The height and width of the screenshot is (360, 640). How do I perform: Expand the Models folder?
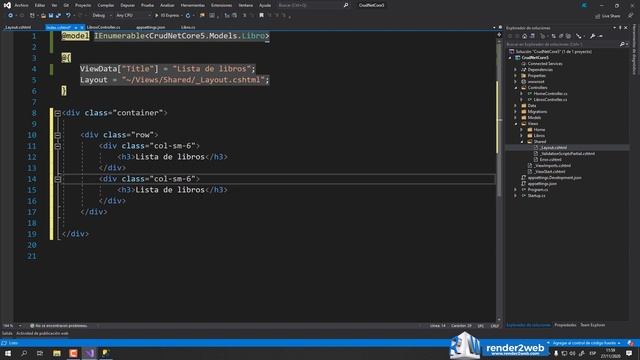click(516, 118)
